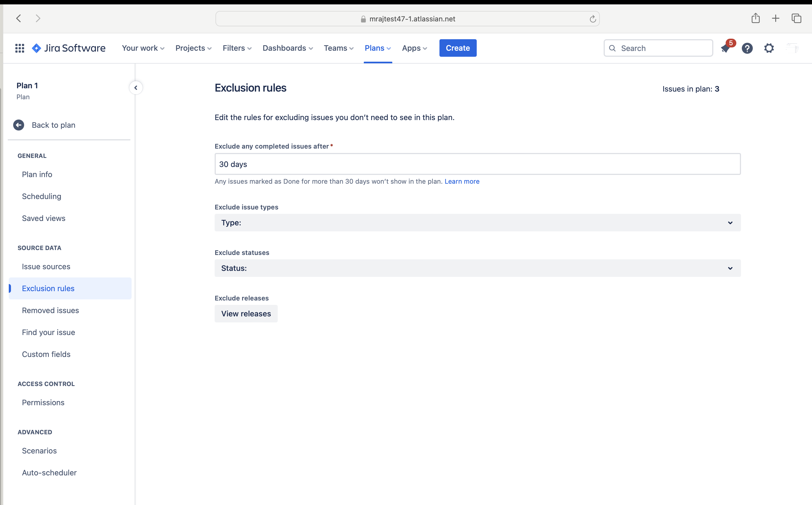Open the Atlassian app switcher grid

[x=20, y=48]
